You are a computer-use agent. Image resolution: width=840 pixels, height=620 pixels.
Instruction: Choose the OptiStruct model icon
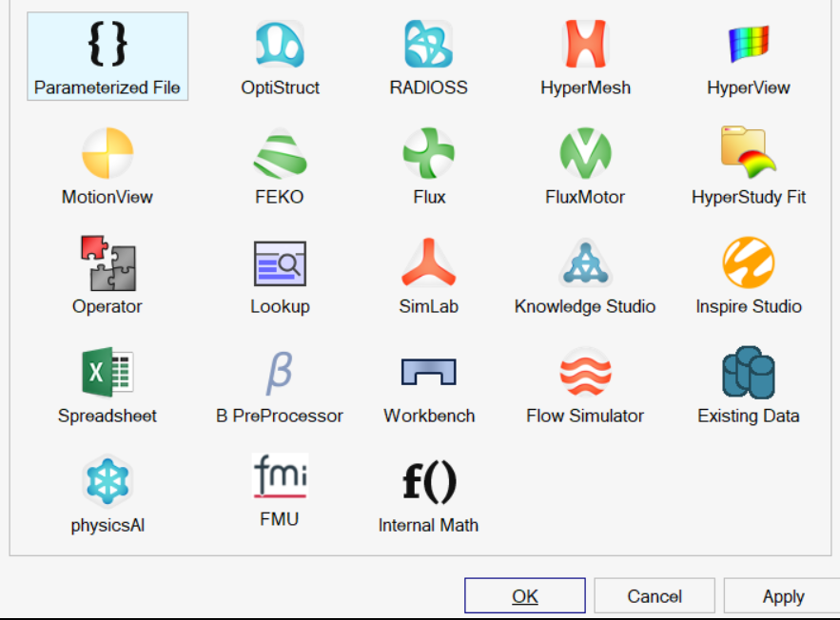click(x=280, y=44)
